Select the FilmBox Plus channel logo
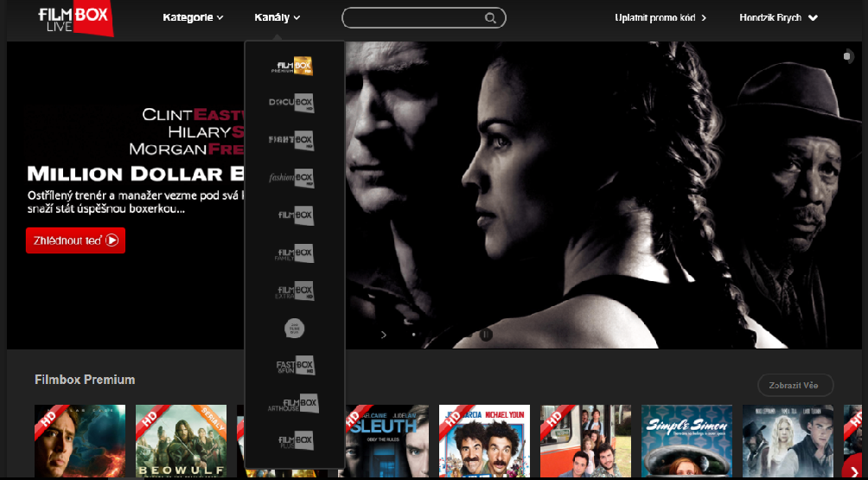The height and width of the screenshot is (480, 868). 296,440
